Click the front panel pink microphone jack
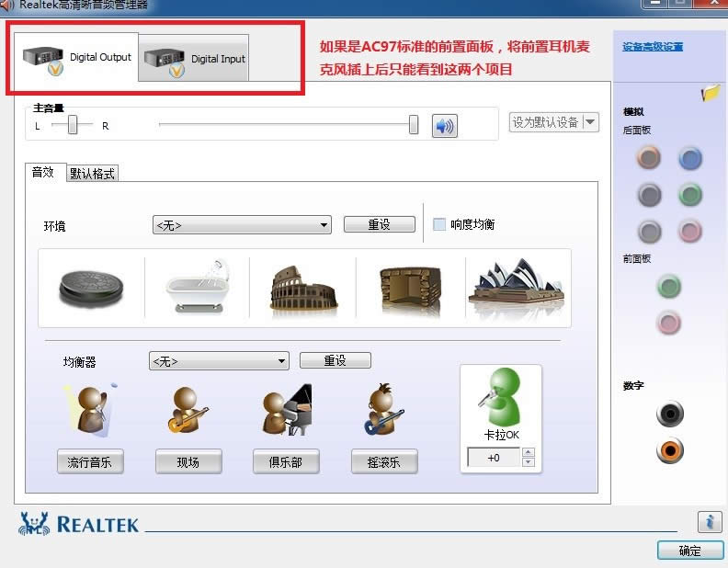Screen dimensions: 728x568 [668, 323]
